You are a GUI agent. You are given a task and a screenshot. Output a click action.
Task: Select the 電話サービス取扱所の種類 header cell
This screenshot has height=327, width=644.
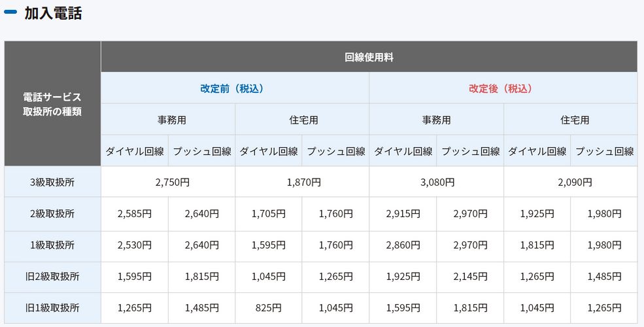point(52,104)
